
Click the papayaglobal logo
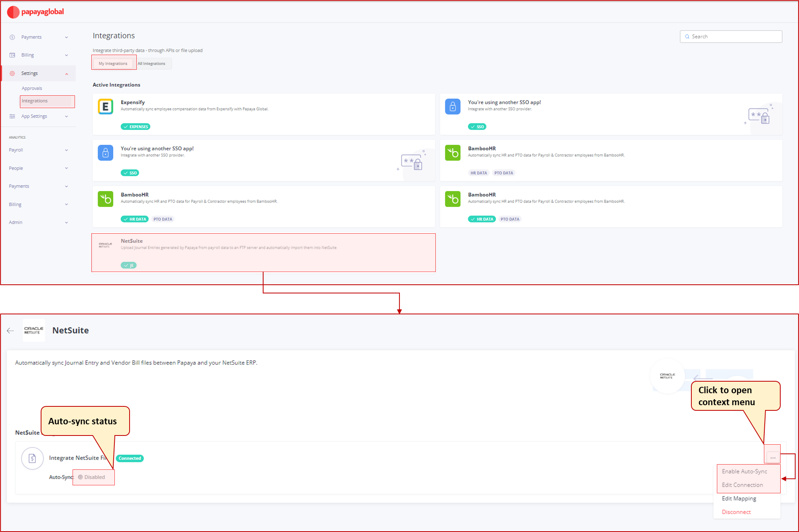click(x=35, y=12)
